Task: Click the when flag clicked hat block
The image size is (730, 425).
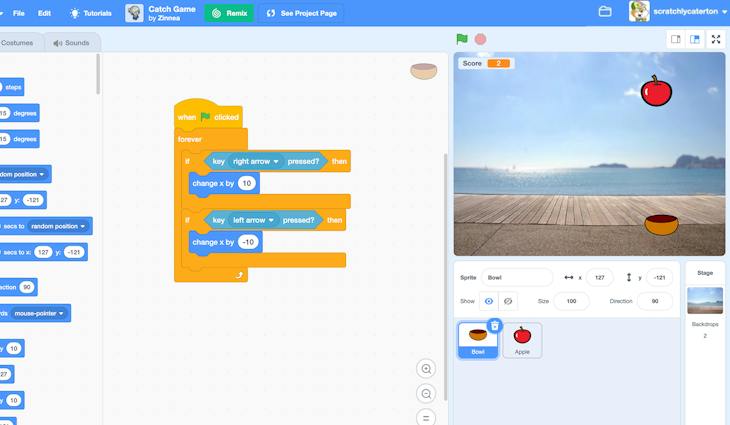Action: 208,115
